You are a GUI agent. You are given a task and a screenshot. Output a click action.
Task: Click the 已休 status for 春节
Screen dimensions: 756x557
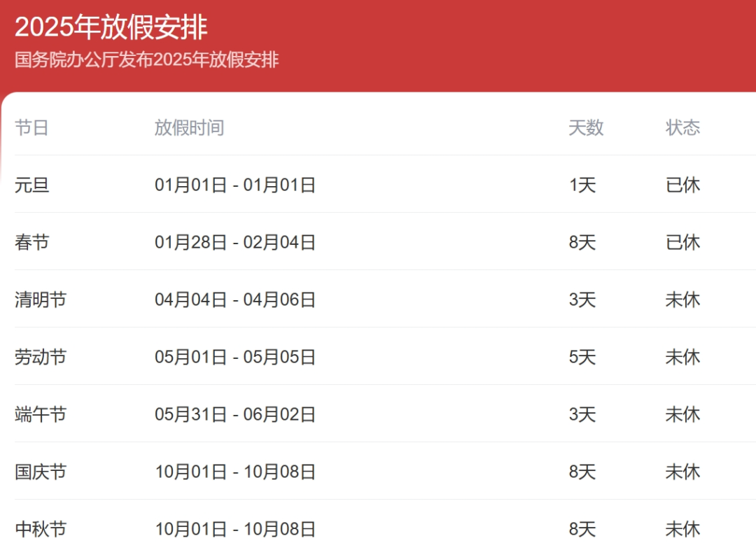[682, 242]
